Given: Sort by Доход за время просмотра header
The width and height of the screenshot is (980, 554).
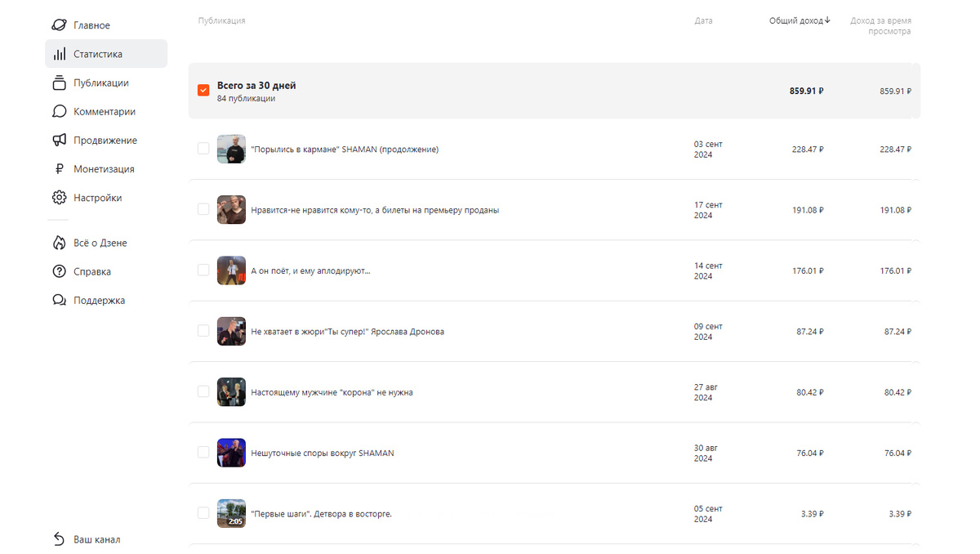Looking at the screenshot, I should (x=880, y=26).
